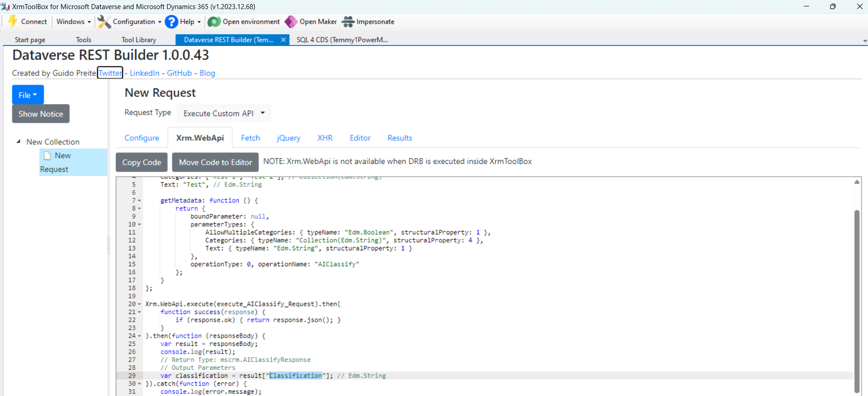Open the Twitter link
Viewport: 868px width, 396px height.
[x=110, y=73]
